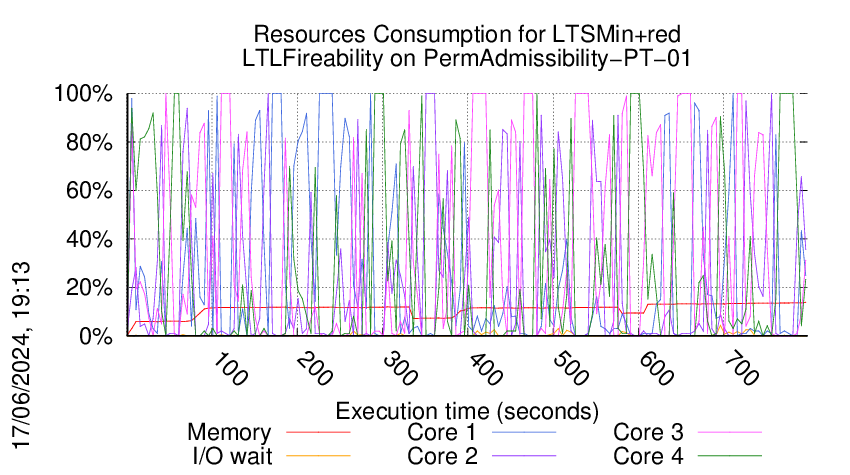Click the 60% y-axis label
This screenshot has height=475, width=850.
(x=89, y=191)
